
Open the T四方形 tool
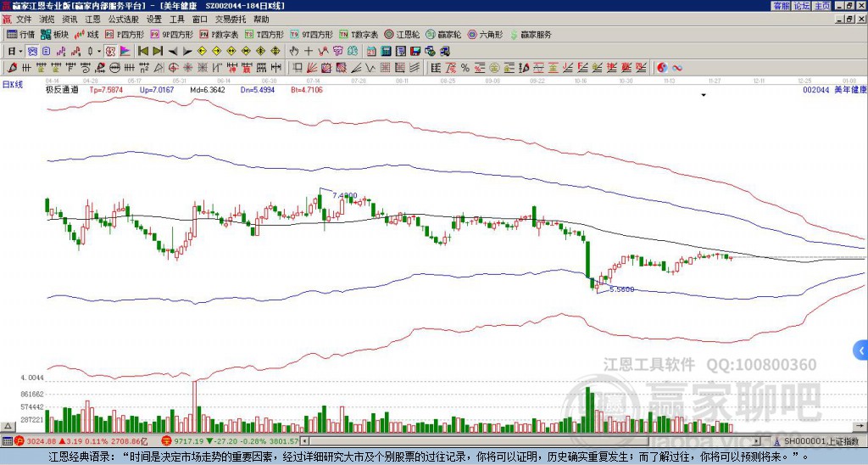click(x=264, y=34)
